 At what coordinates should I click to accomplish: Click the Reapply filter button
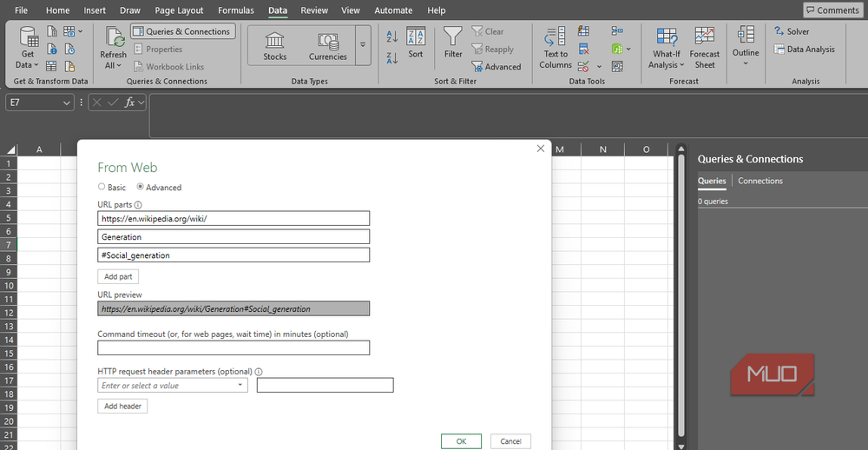click(493, 50)
